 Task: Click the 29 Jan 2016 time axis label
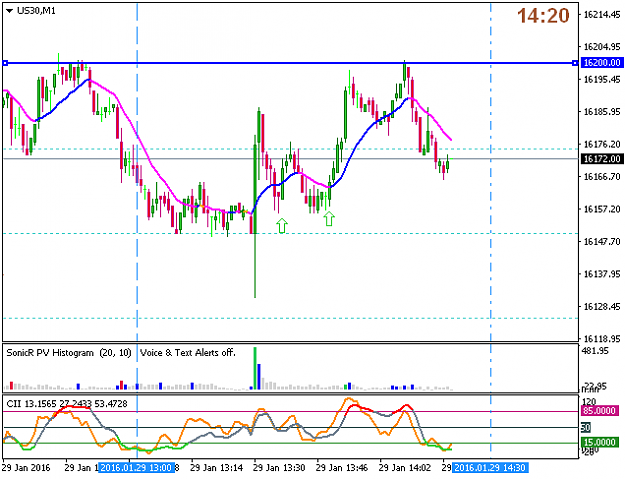click(26, 467)
